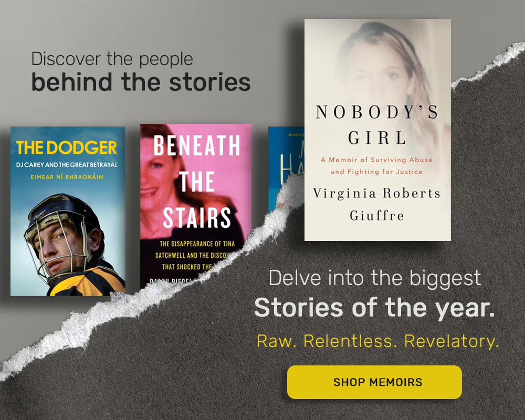525x420 pixels.
Task: Click the yellow 'Raw. Relentless. Revelatory.' tagline
Action: (377, 341)
